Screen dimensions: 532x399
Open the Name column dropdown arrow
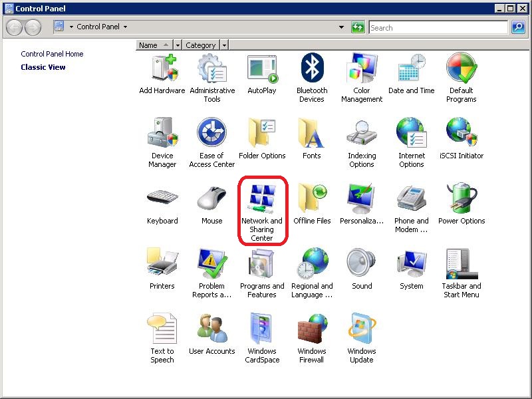tap(178, 45)
